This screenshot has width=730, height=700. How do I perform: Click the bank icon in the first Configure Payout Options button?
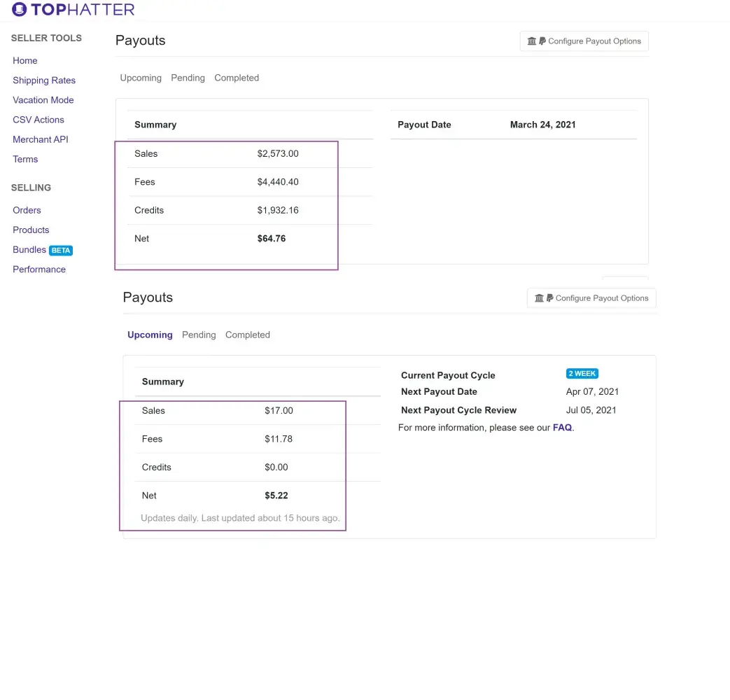532,41
